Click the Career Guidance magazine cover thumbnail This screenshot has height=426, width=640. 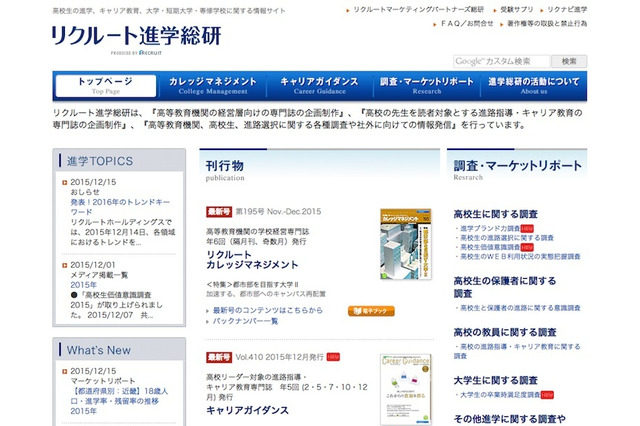[x=405, y=390]
